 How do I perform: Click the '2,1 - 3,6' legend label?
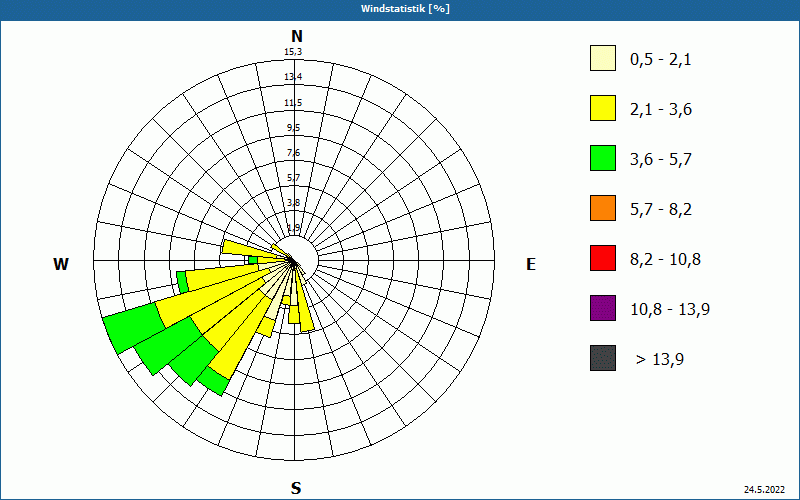[661, 110]
